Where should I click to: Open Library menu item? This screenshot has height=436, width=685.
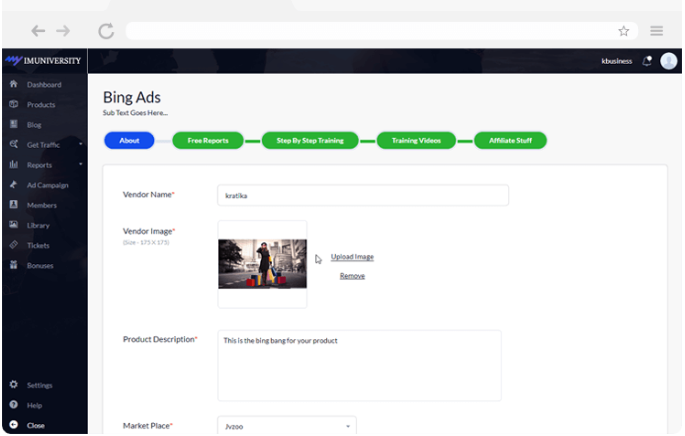point(38,225)
